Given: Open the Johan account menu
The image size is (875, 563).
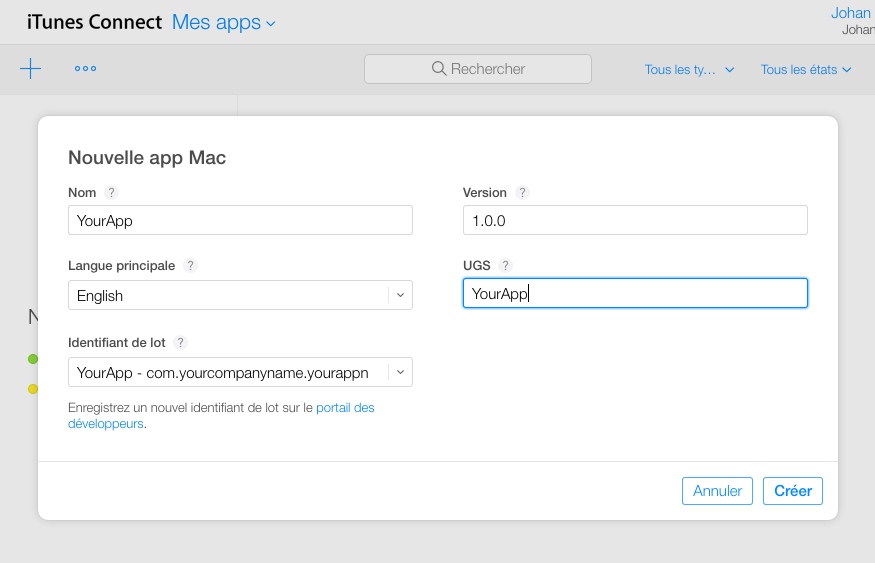Looking at the screenshot, I should click(x=851, y=14).
